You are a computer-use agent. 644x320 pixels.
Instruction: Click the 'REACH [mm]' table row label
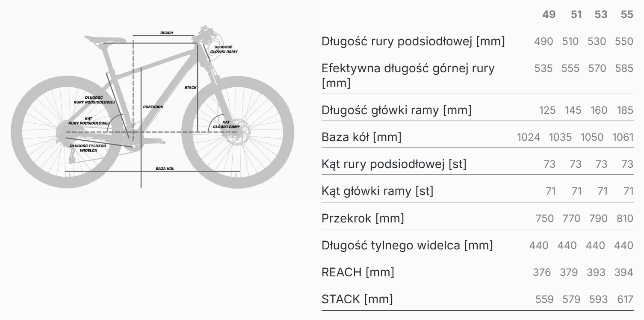[x=358, y=273]
